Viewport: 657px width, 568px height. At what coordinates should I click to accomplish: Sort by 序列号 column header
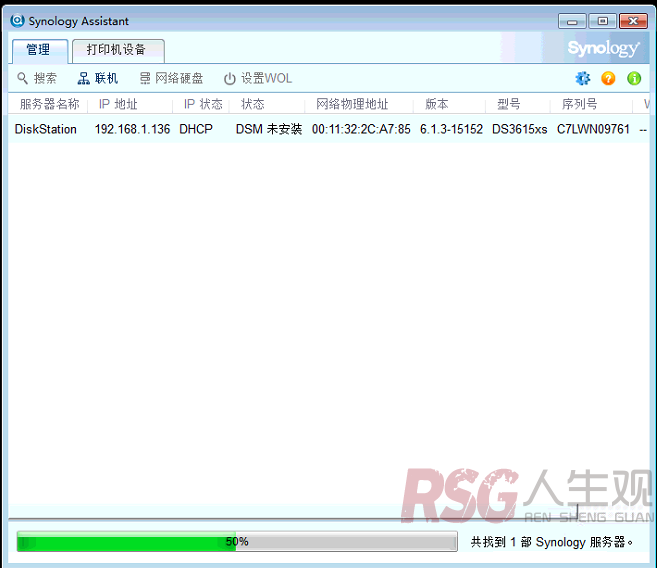coord(579,104)
